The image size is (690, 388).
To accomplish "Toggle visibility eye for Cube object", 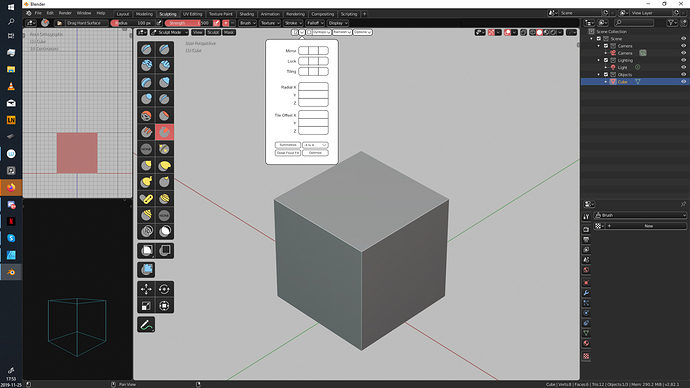I will (x=683, y=82).
